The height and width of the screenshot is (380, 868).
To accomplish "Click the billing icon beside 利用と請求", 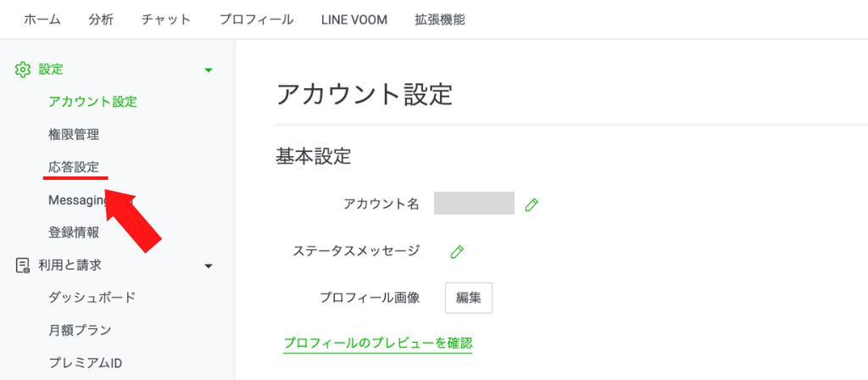I will pos(23,265).
